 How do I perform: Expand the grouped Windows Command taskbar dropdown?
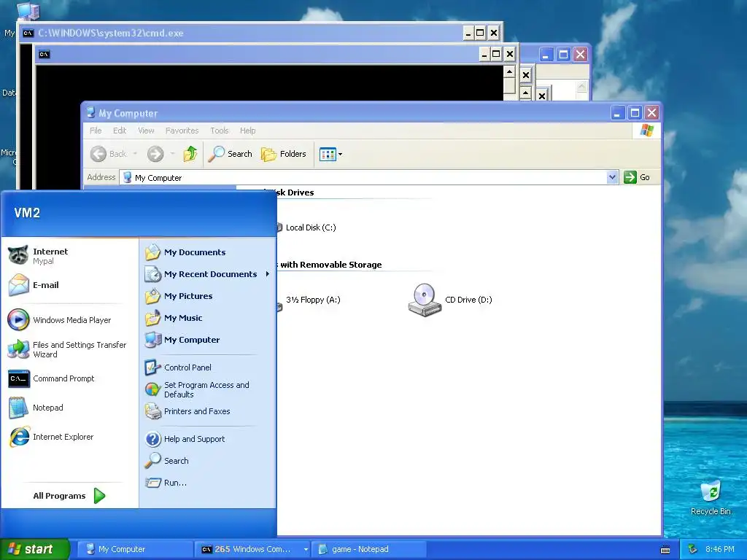[306, 549]
